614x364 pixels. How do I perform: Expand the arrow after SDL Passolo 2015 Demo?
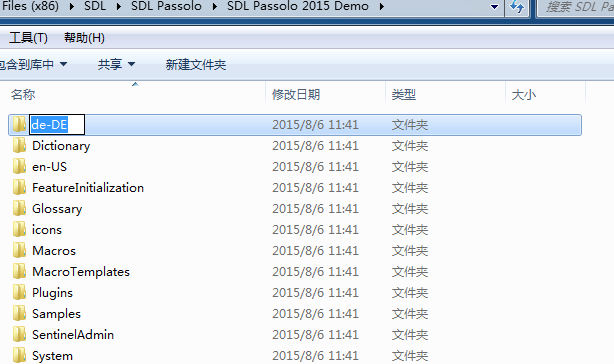(x=382, y=6)
